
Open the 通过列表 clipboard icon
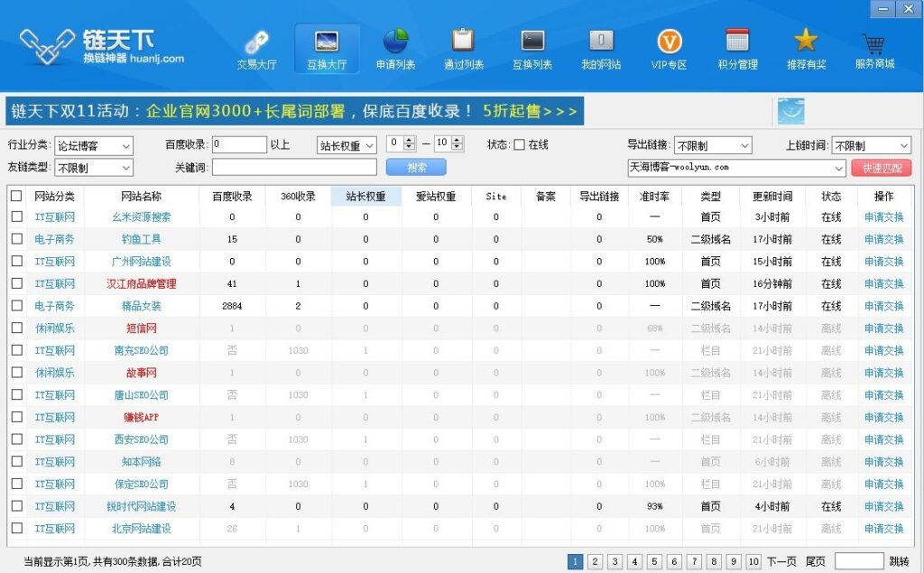(464, 50)
